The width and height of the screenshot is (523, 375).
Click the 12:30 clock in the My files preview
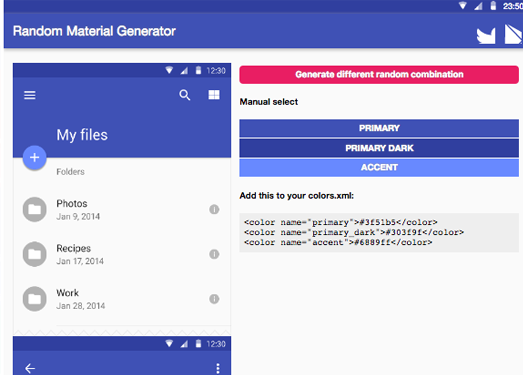216,71
